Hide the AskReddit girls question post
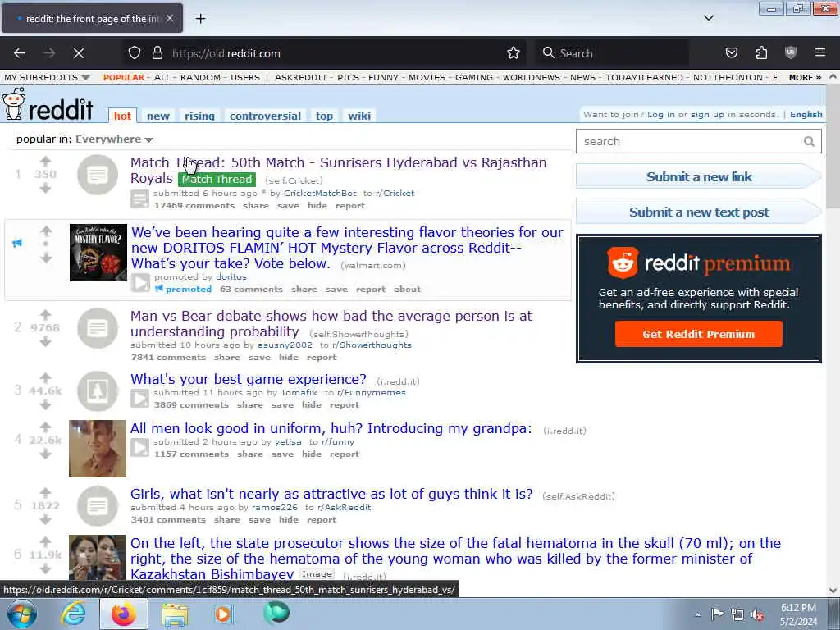The image size is (840, 630). tap(288, 519)
